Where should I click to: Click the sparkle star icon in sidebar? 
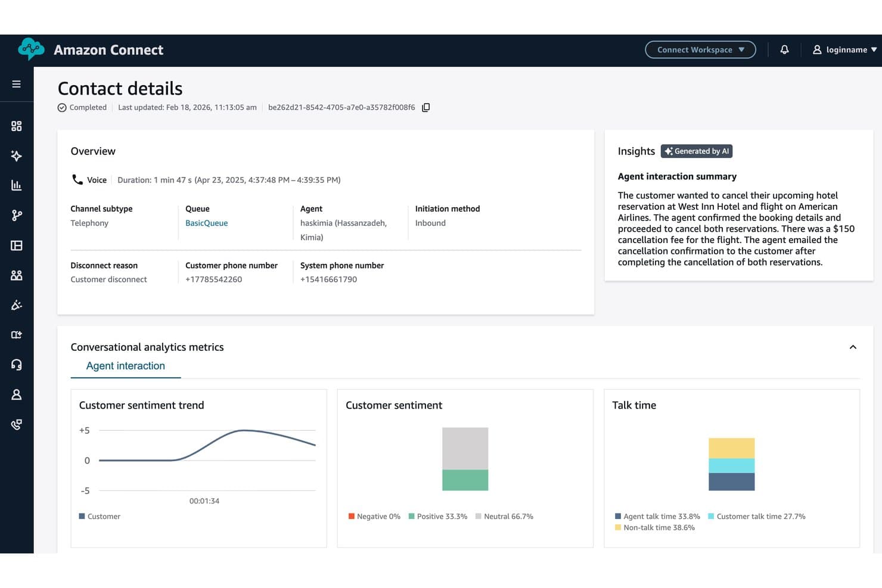[x=16, y=155]
